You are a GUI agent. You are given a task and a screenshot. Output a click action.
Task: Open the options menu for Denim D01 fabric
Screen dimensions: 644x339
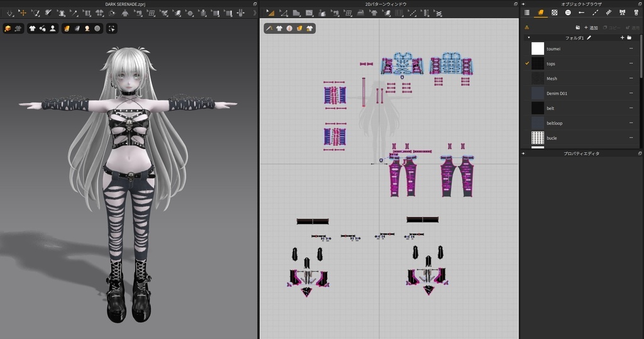coord(631,93)
